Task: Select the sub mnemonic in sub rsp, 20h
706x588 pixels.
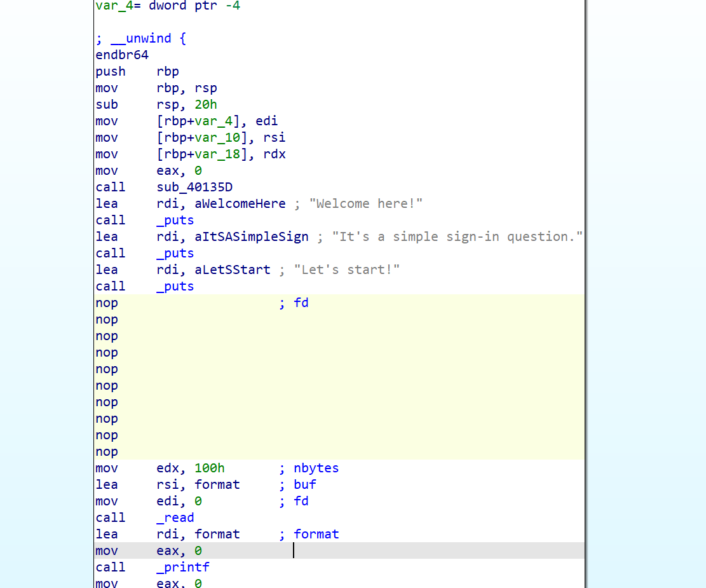Action: point(107,104)
